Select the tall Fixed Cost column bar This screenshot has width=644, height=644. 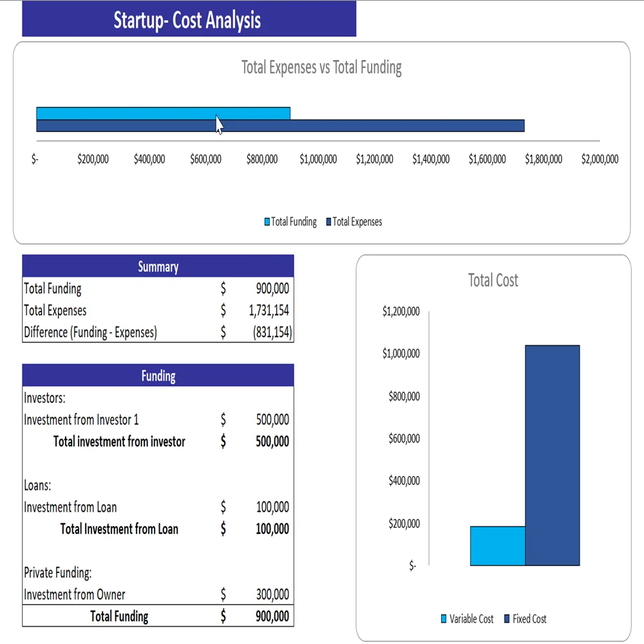[553, 455]
